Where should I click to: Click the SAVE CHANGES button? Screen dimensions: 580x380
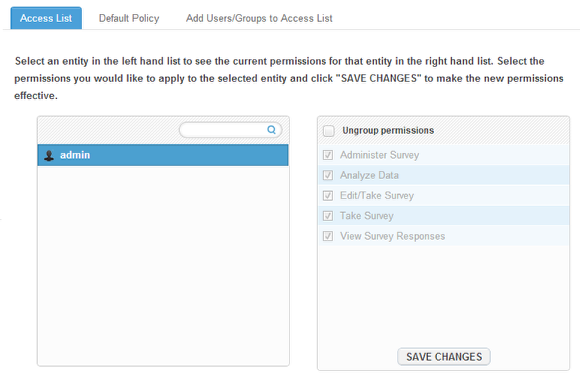pos(444,357)
